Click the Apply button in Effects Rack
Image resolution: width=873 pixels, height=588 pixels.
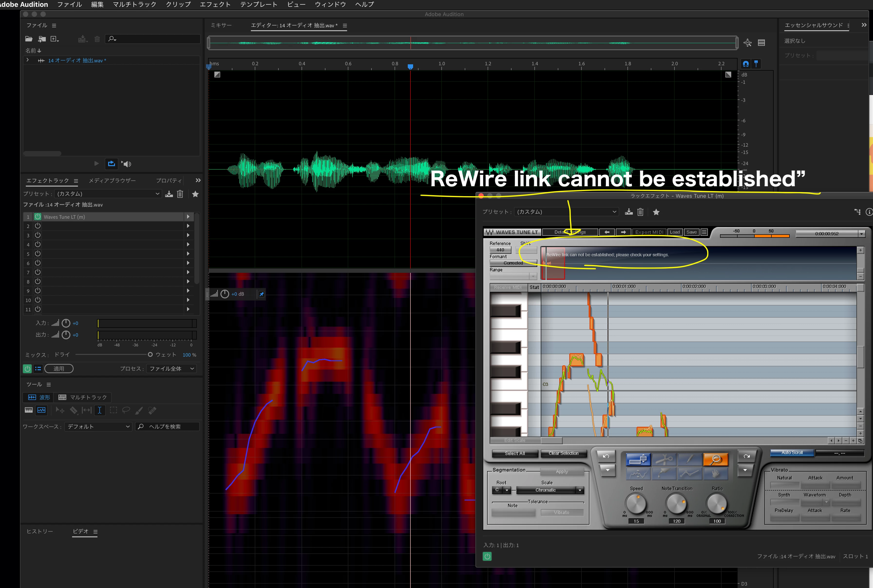point(59,369)
